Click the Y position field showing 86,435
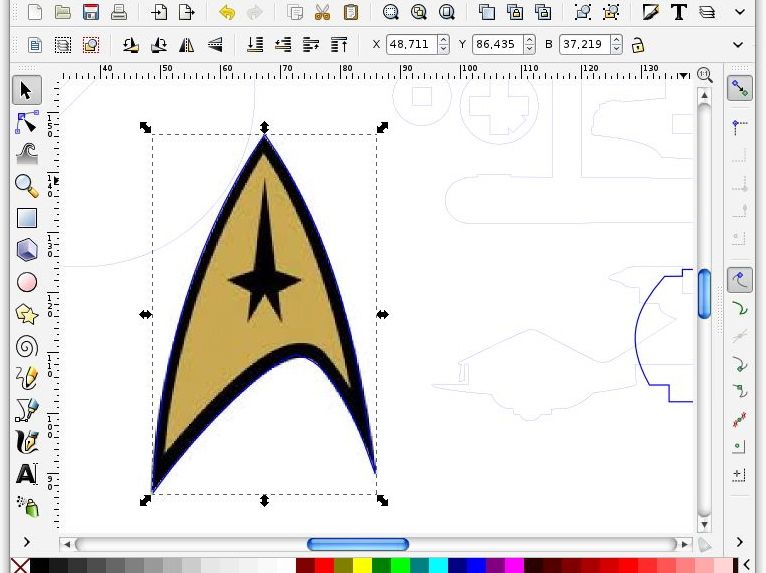The width and height of the screenshot is (766, 573). 498,44
